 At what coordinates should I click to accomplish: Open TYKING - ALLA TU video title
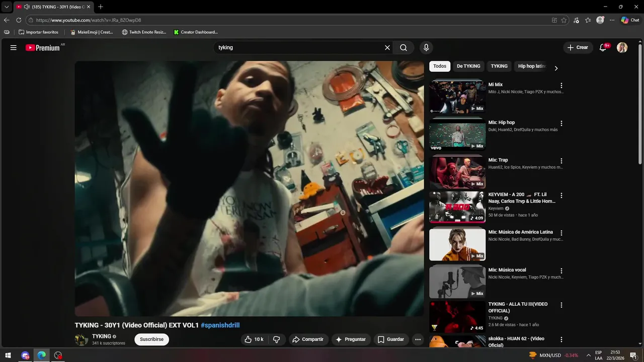pos(518,307)
